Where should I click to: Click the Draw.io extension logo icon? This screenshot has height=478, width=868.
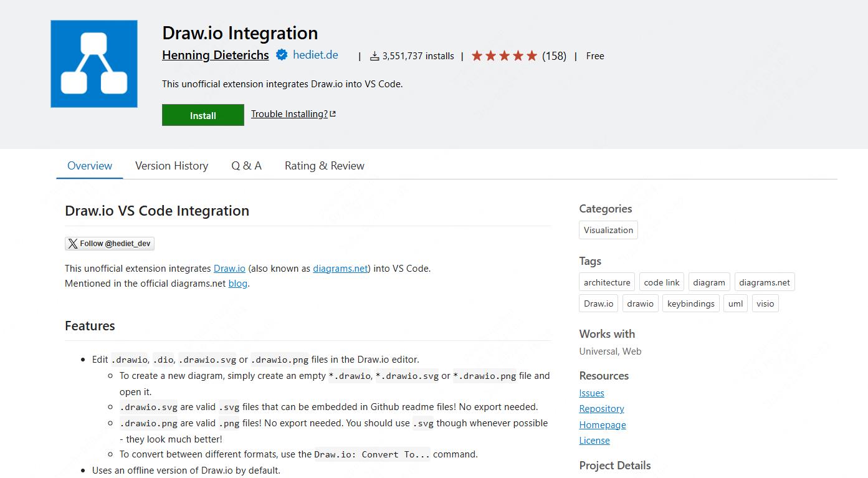(x=94, y=64)
